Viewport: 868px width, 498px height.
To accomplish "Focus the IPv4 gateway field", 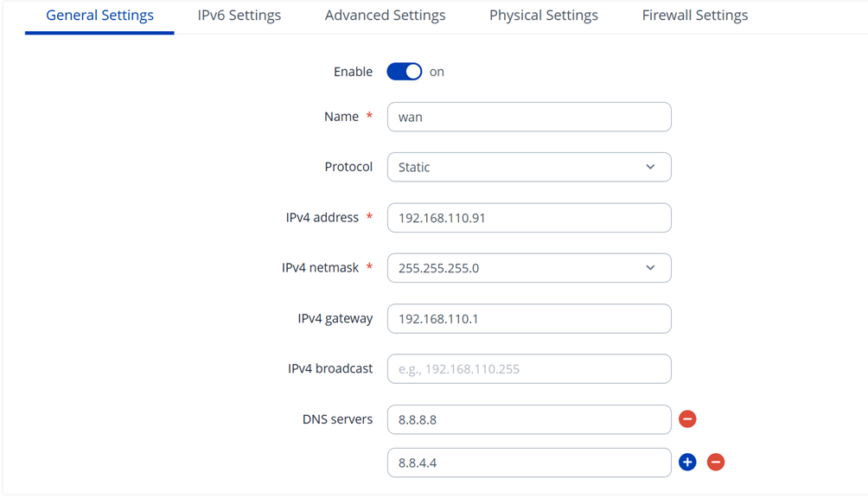I will (528, 318).
